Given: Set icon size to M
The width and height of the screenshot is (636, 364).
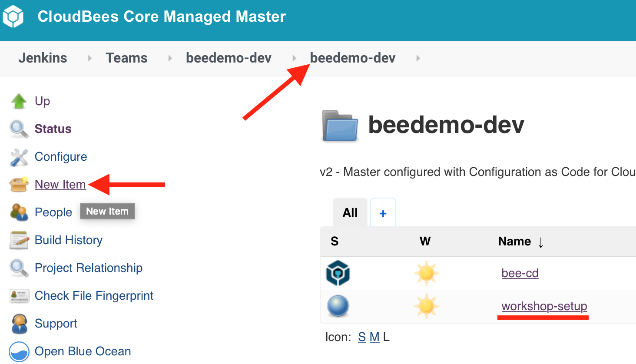Looking at the screenshot, I should tap(375, 337).
